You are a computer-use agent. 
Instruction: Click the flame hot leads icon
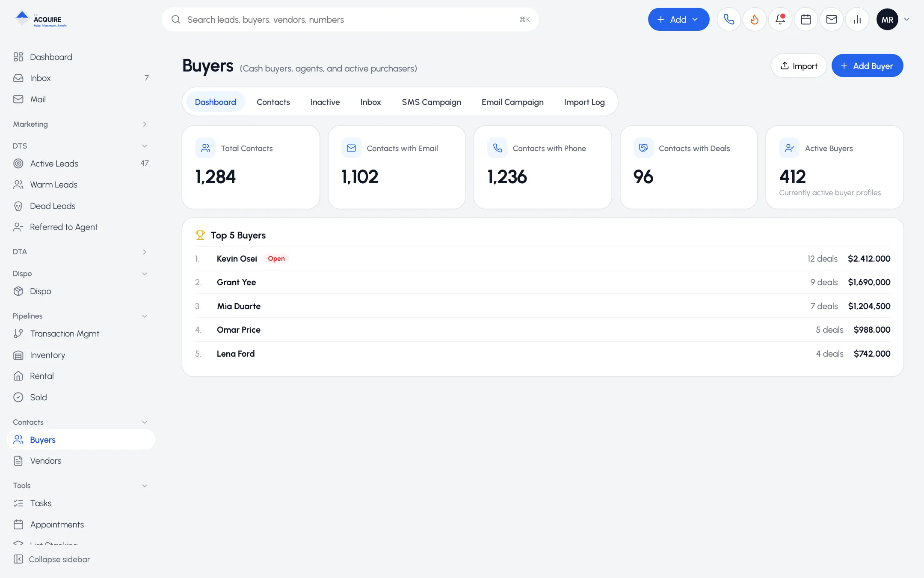[x=754, y=19]
